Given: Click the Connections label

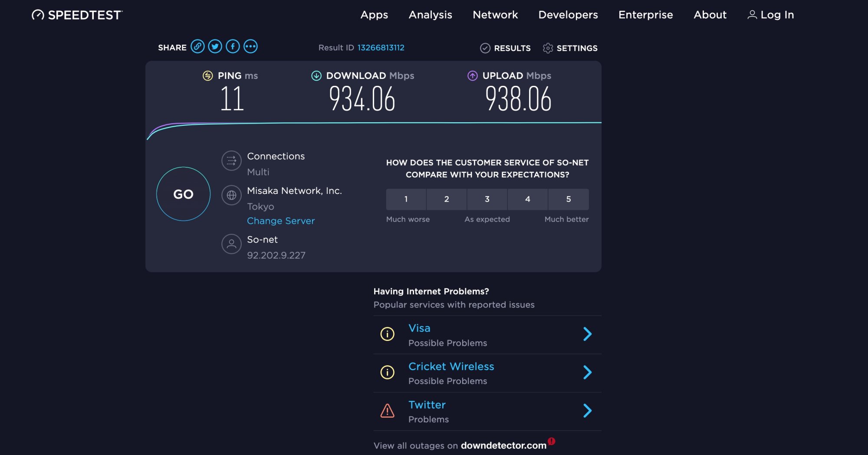Looking at the screenshot, I should click(276, 156).
